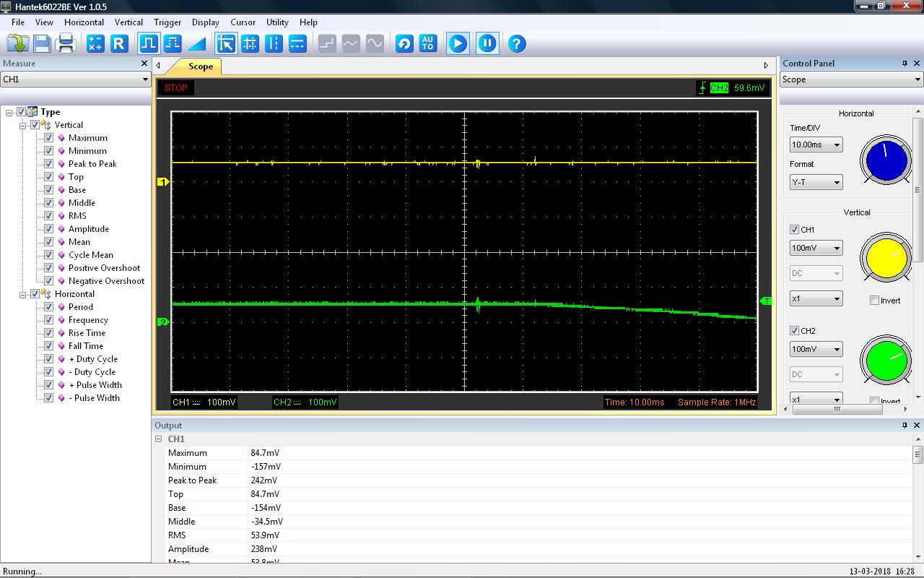The width and height of the screenshot is (924, 578).
Task: Click the Frequency measurement tree item
Action: pyautogui.click(x=88, y=320)
